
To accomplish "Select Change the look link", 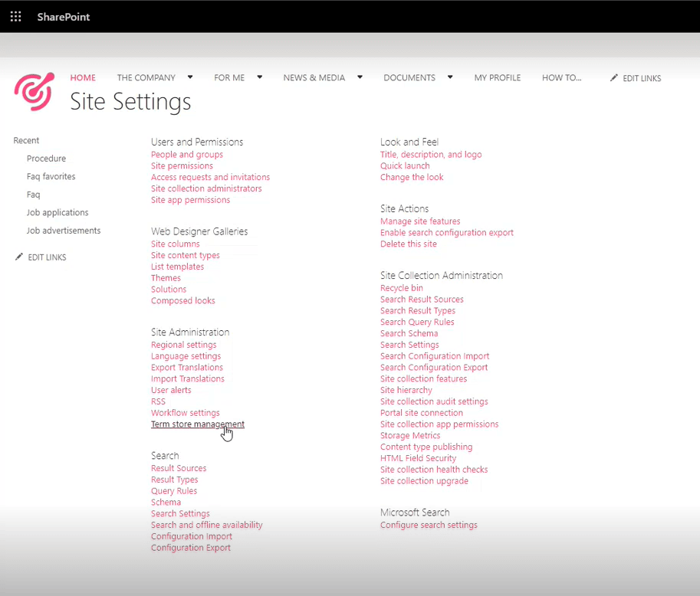I will [x=412, y=177].
